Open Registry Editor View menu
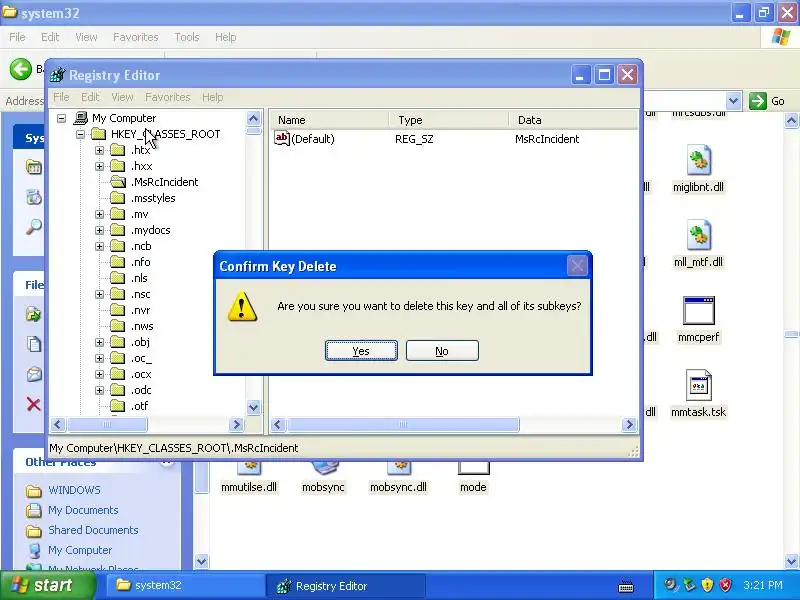 pos(122,97)
